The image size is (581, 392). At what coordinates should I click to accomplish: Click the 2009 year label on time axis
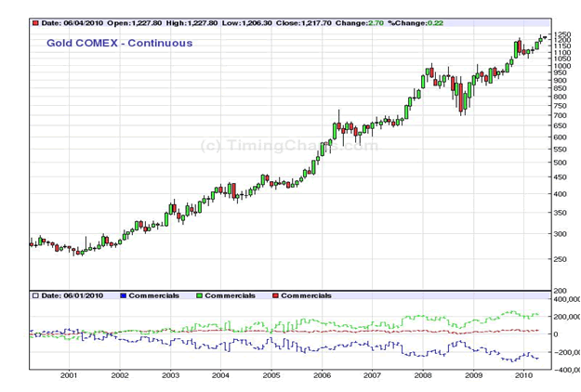473,375
